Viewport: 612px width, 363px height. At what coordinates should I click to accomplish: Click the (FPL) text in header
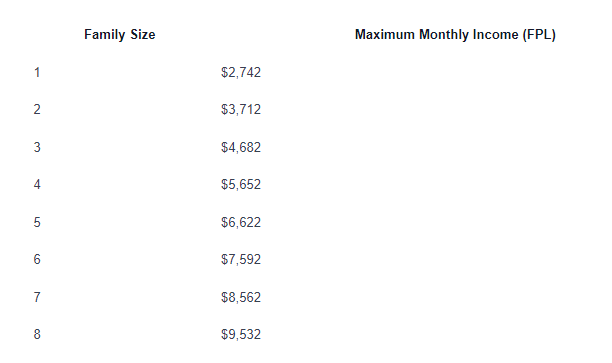pyautogui.click(x=539, y=35)
